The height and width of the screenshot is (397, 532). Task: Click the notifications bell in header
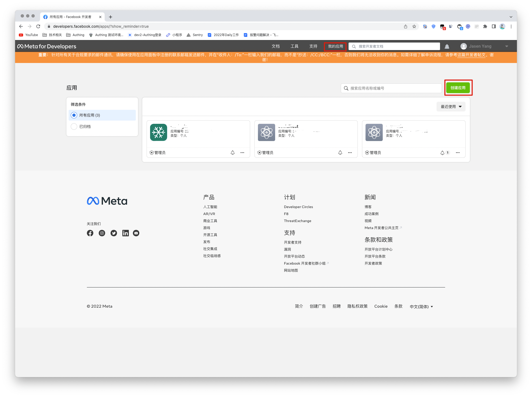tap(447, 46)
